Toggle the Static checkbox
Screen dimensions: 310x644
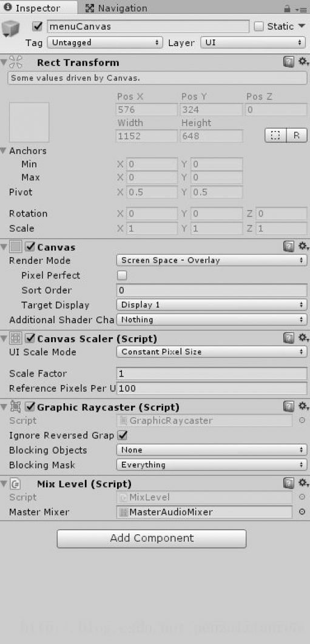point(258,26)
